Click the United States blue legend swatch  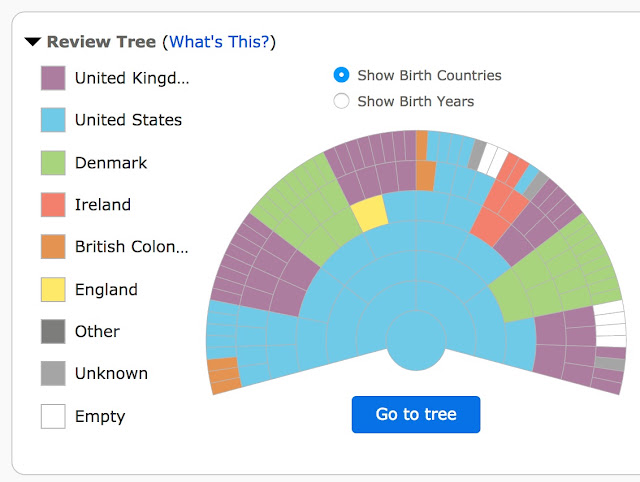(53, 120)
